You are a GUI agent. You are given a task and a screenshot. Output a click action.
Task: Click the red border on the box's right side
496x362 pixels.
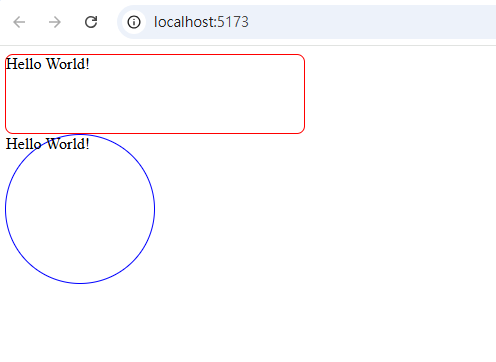coord(304,94)
